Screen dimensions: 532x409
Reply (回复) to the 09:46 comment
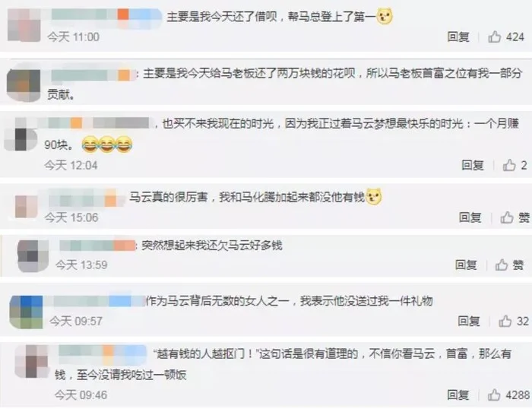458,395
